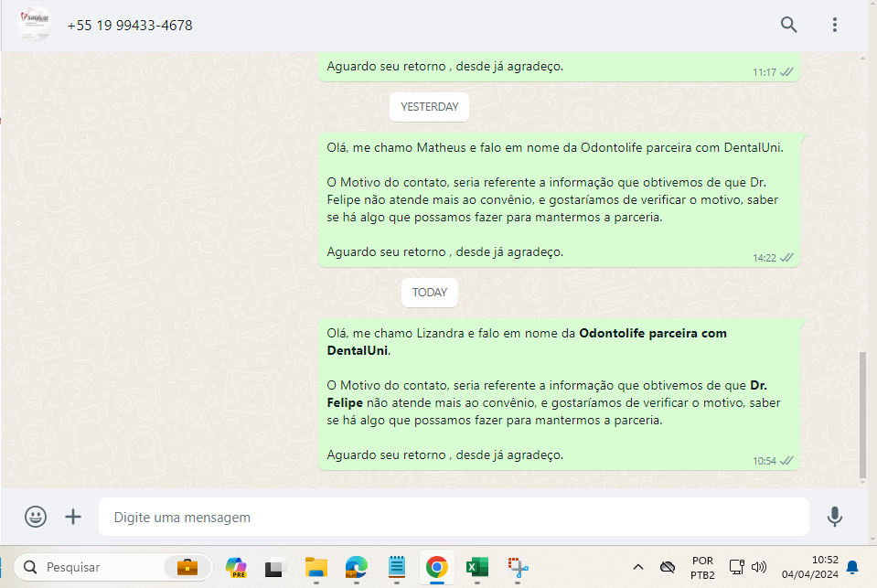Screen dimensions: 877x588
Task: Click the taskbar Pesquisar search box
Action: (113, 567)
